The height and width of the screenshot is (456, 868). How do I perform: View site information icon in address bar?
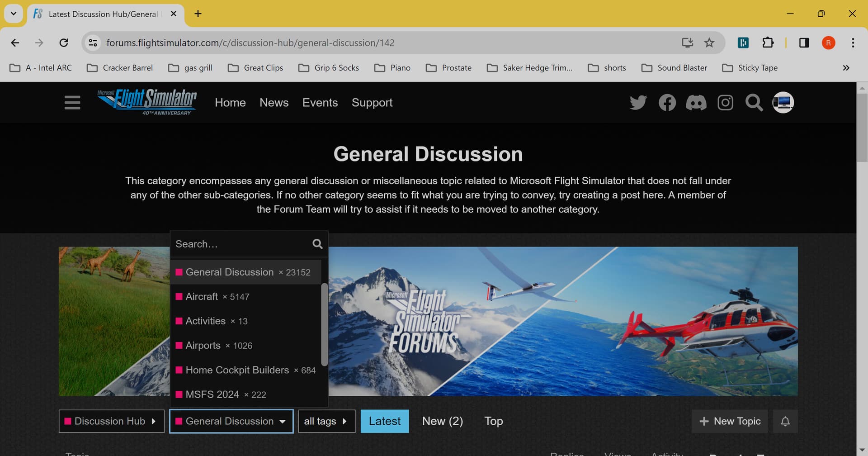(93, 43)
